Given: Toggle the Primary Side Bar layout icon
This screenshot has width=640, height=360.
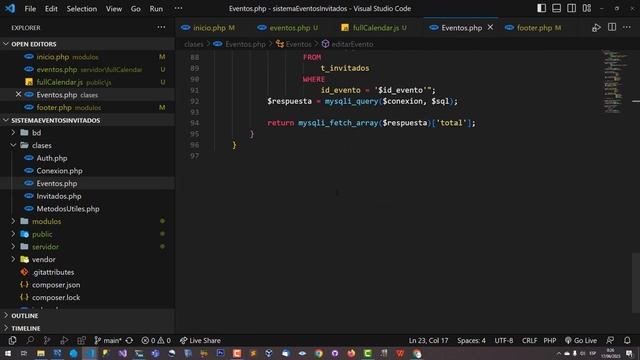Looking at the screenshot, I should point(541,8).
